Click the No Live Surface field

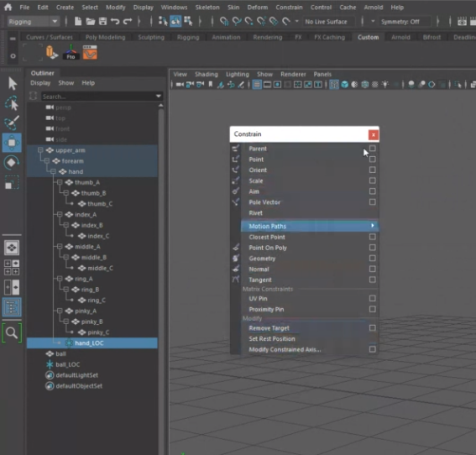coord(328,22)
